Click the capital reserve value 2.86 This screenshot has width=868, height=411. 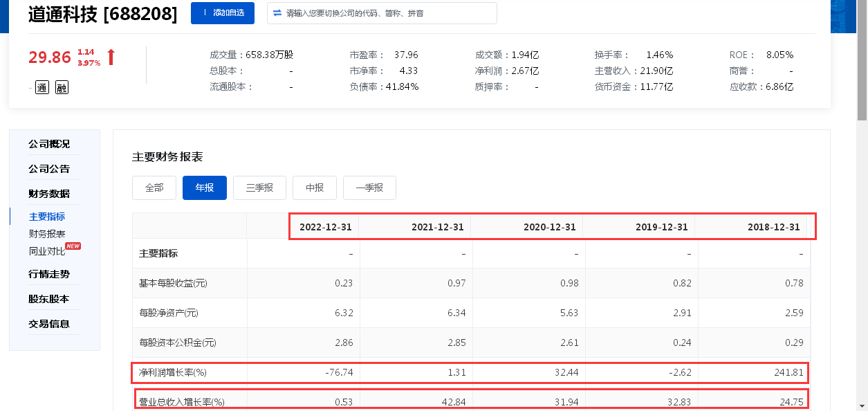pyautogui.click(x=344, y=342)
